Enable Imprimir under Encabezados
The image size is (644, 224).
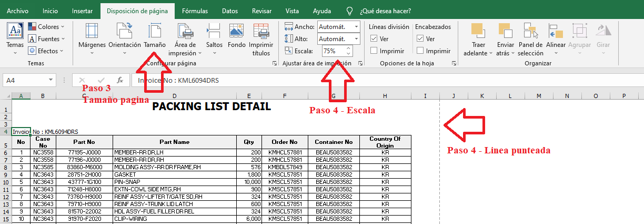click(420, 51)
